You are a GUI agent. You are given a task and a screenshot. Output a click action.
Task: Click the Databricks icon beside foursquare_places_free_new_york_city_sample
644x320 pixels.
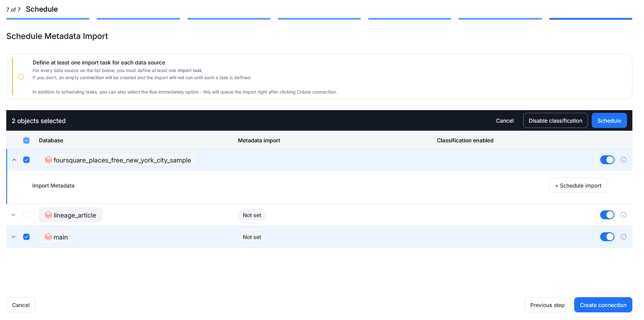pyautogui.click(x=48, y=160)
